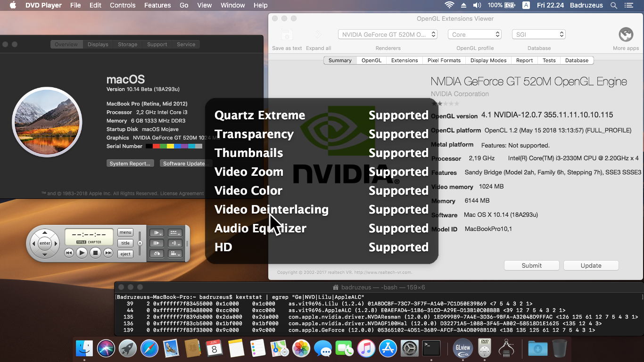The height and width of the screenshot is (362, 644).
Task: Switch to Storage tab in About This Mac
Action: [x=127, y=44]
